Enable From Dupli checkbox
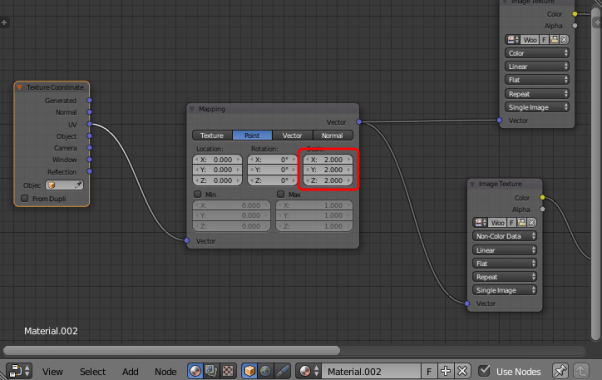Image resolution: width=602 pixels, height=380 pixels. pyautogui.click(x=25, y=198)
